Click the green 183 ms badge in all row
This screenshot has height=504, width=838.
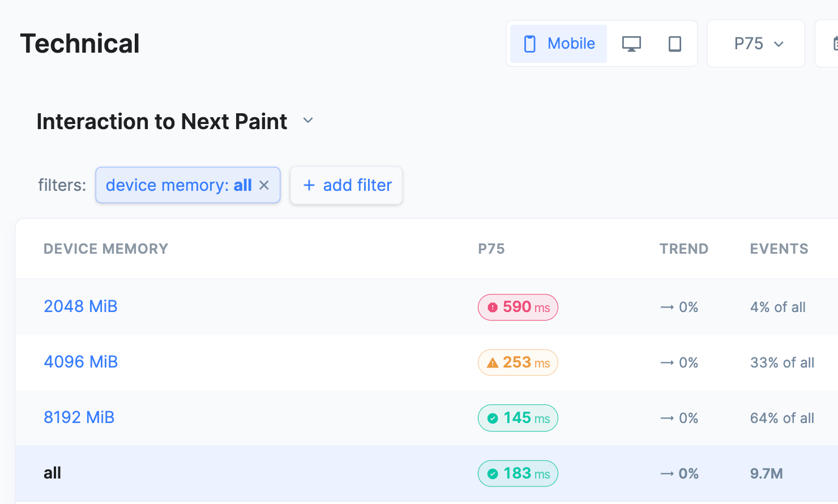518,473
